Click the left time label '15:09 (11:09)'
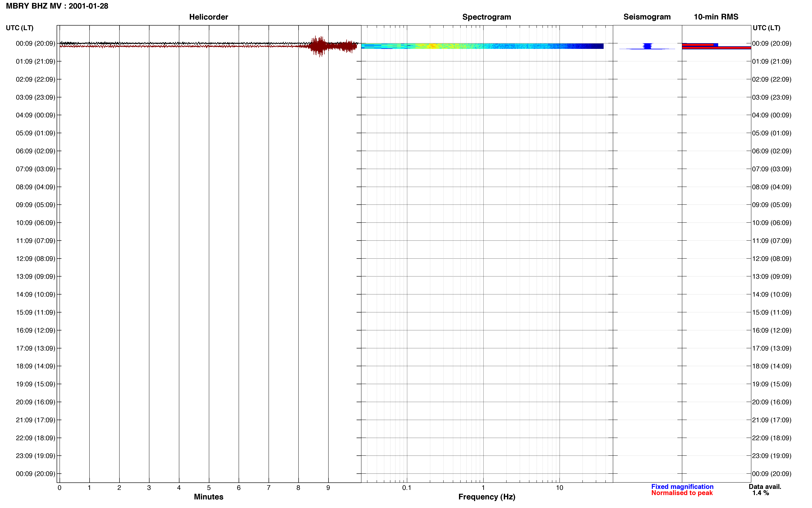The height and width of the screenshot is (508, 812). pyautogui.click(x=36, y=313)
